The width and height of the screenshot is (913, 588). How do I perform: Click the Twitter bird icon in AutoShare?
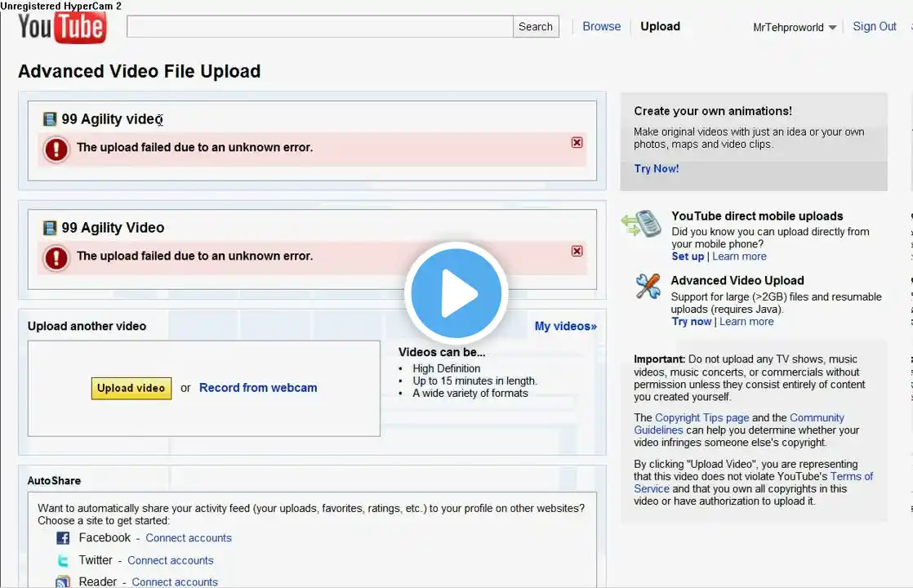(63, 560)
